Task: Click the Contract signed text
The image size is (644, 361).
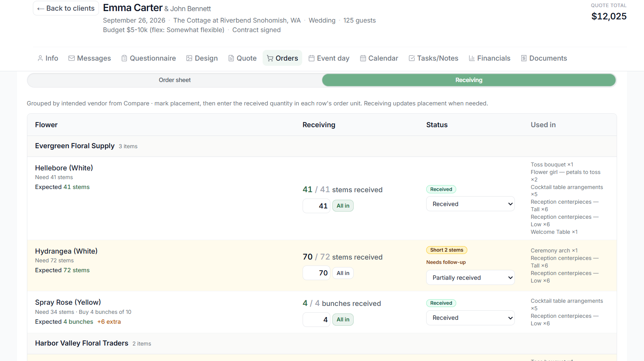Action: (256, 30)
